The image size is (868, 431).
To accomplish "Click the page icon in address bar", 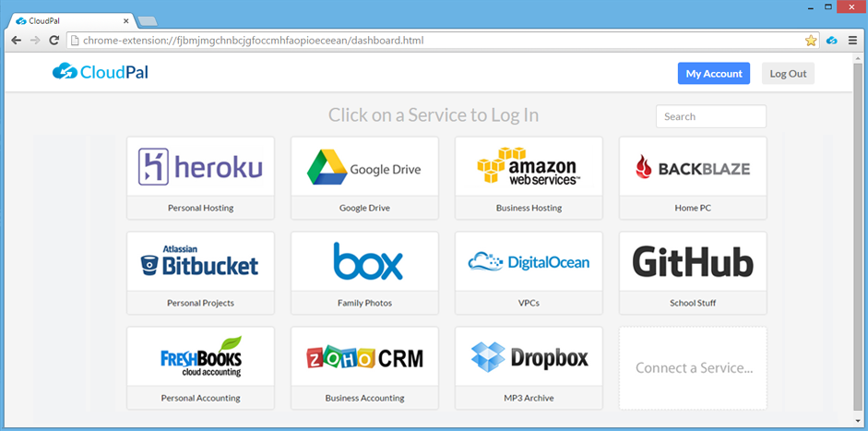I will (x=76, y=41).
